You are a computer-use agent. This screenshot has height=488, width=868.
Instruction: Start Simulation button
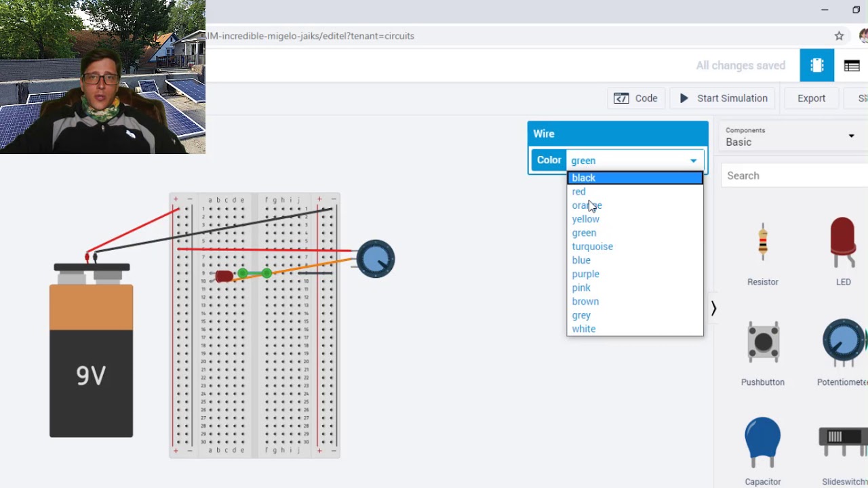tap(723, 98)
